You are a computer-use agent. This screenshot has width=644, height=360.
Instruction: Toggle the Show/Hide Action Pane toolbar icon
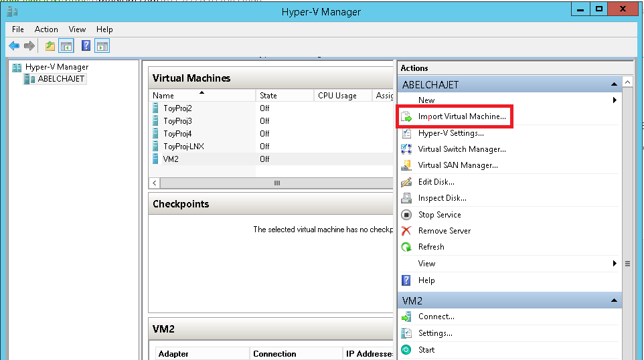click(102, 46)
